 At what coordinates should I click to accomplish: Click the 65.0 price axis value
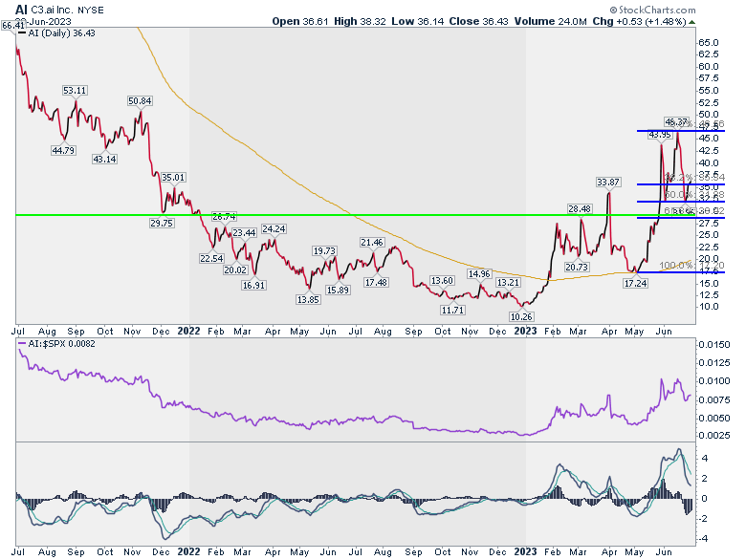(x=709, y=43)
